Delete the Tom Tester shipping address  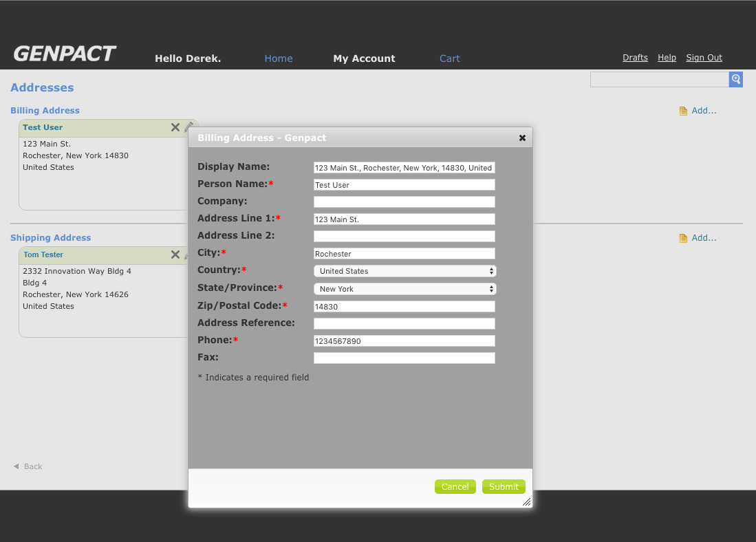(175, 254)
